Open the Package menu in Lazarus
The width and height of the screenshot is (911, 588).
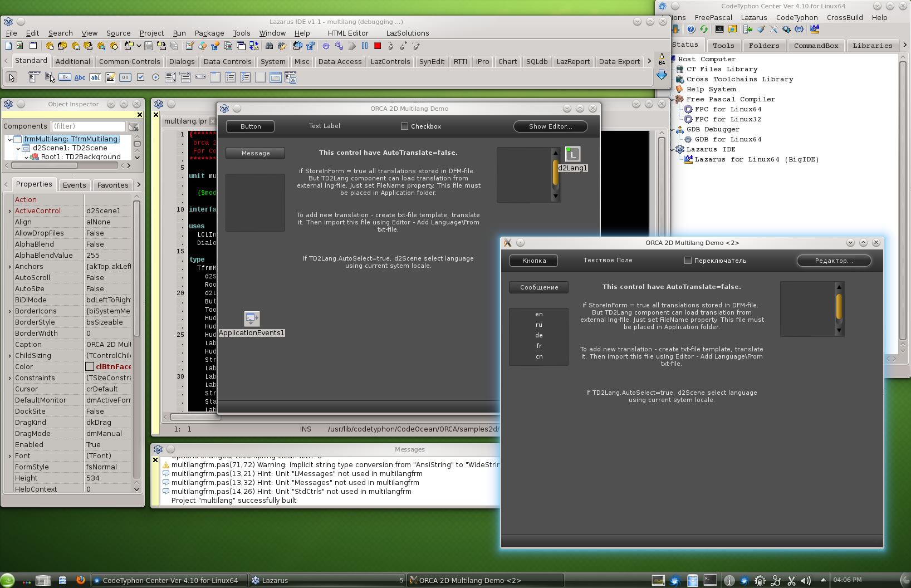(209, 33)
